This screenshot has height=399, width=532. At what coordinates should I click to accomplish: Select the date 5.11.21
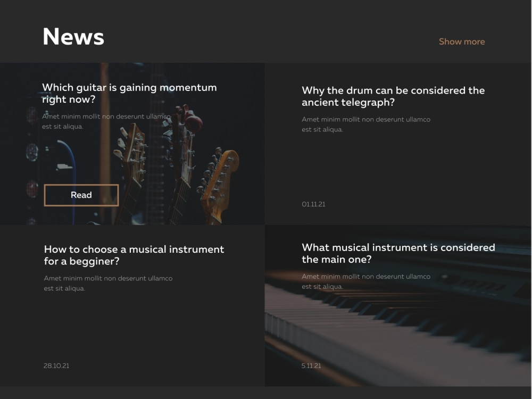tap(311, 366)
